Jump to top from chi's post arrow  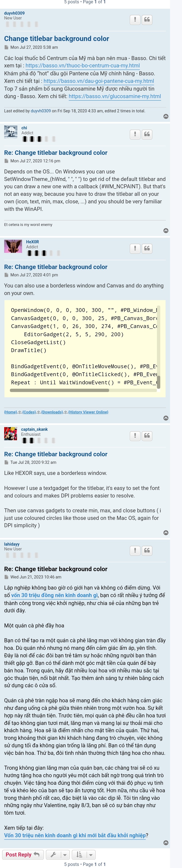pos(166,231)
